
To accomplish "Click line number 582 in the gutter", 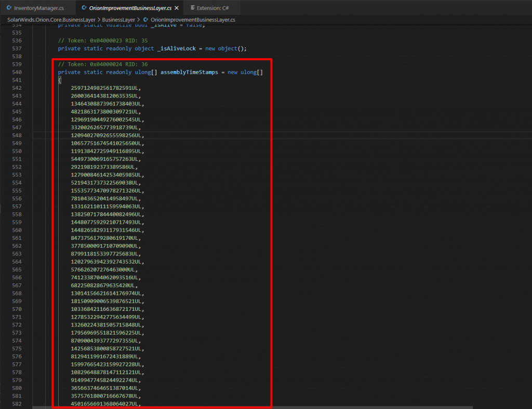I will 17,404.
